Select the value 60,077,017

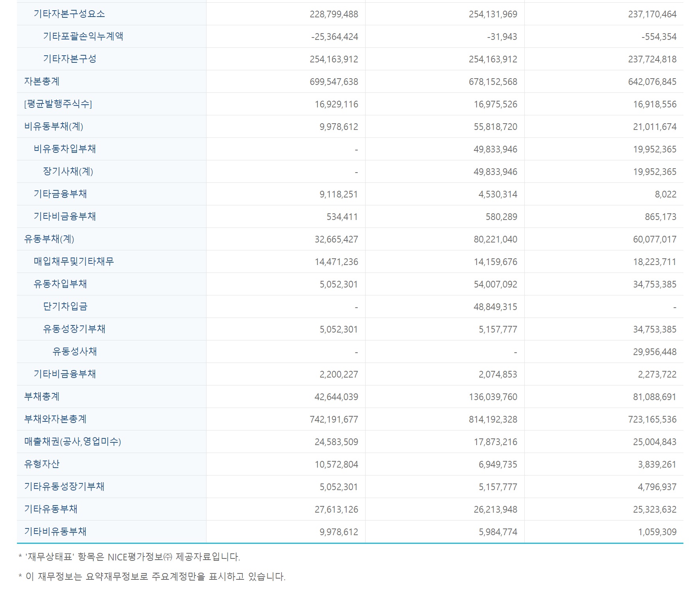(655, 239)
